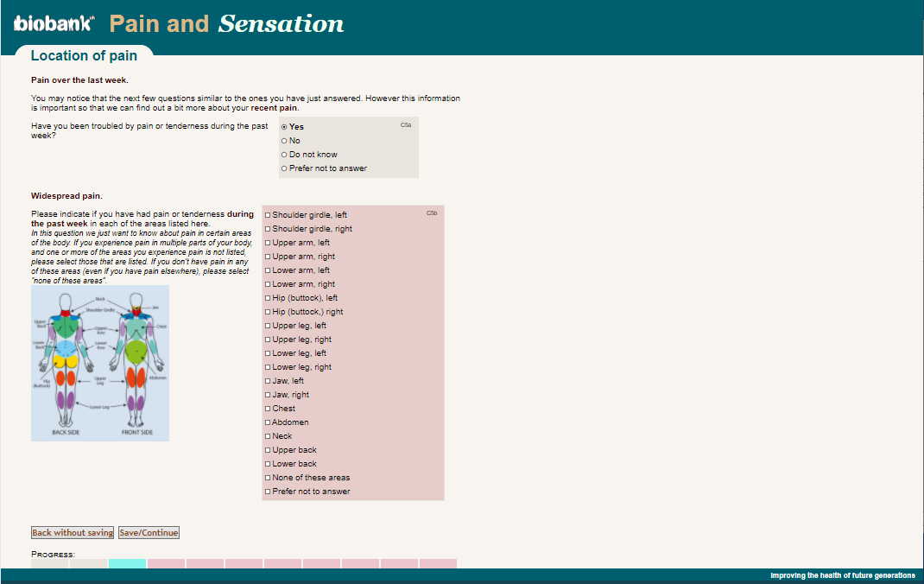This screenshot has height=584, width=924.
Task: Select Prefer not to answer radio button
Action: point(284,168)
